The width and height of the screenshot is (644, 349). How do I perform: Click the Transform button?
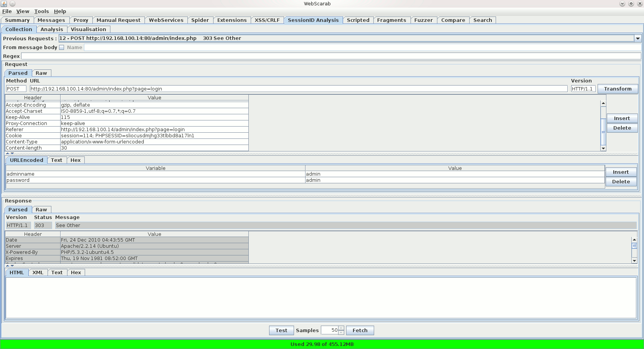[617, 89]
